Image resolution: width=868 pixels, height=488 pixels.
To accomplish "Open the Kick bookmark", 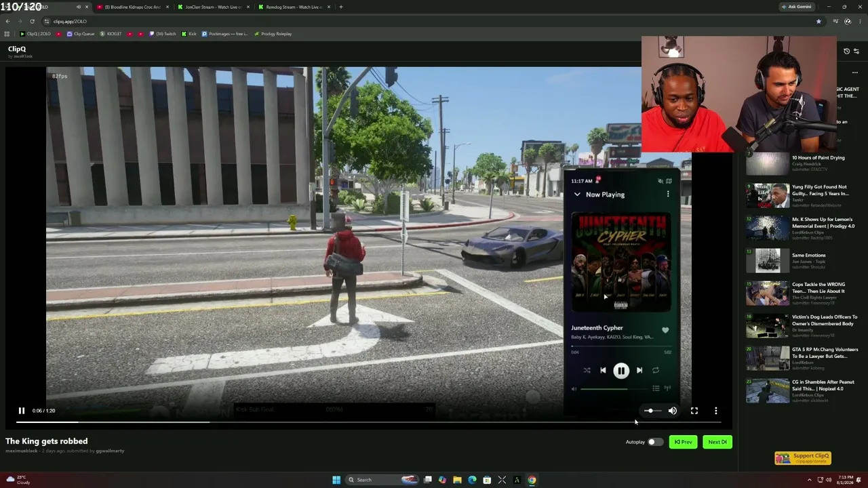I will (189, 34).
